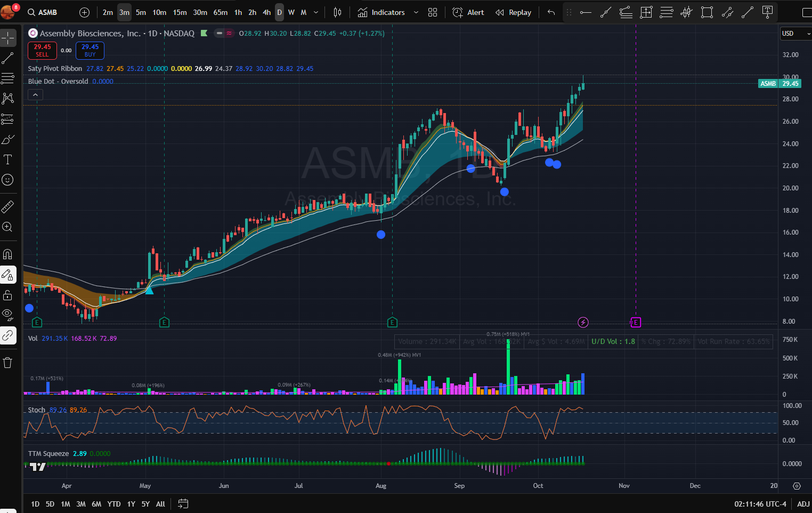Pick the rectangle tool in favorites bar

[x=707, y=12]
